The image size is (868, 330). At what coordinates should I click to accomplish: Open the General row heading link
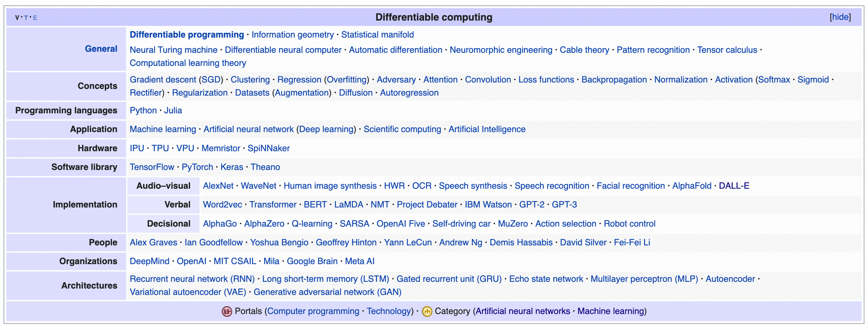click(101, 49)
